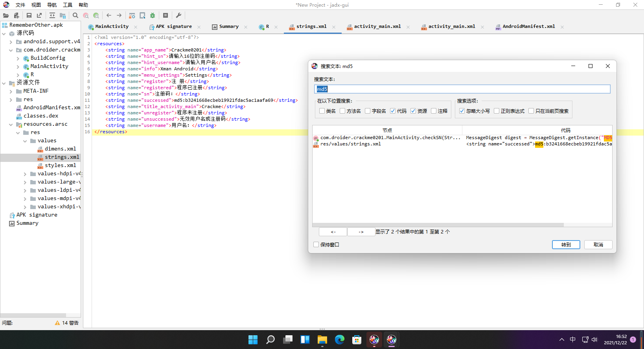Open the 导航 menu
644x349 pixels.
pos(52,5)
